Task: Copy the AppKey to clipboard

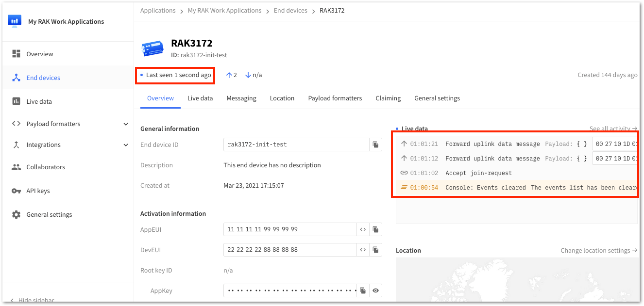Action: coord(363,290)
